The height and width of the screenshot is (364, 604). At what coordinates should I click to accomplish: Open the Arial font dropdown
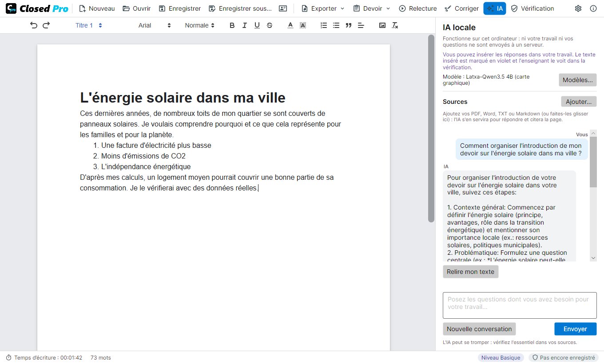154,25
